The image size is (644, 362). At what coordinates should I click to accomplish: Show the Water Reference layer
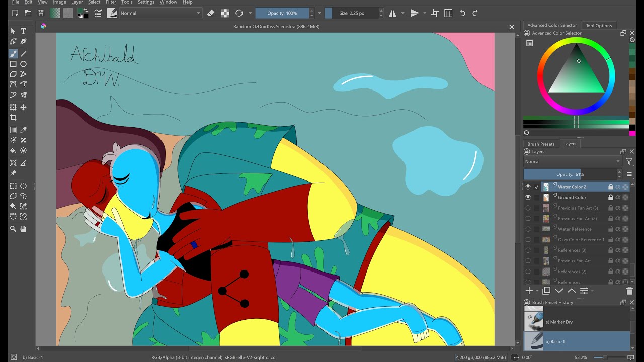coord(528,229)
